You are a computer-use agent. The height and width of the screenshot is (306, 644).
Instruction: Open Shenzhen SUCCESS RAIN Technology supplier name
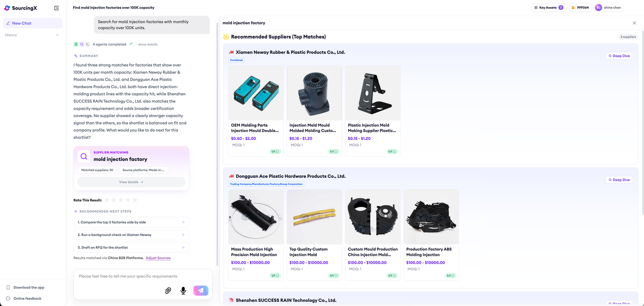pos(286,300)
